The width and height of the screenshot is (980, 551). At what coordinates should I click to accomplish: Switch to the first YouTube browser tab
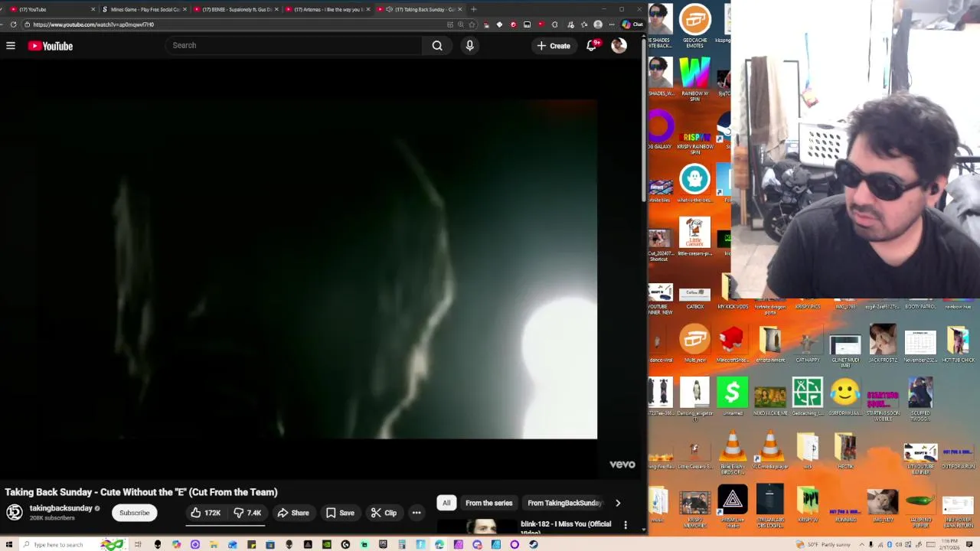pyautogui.click(x=52, y=9)
